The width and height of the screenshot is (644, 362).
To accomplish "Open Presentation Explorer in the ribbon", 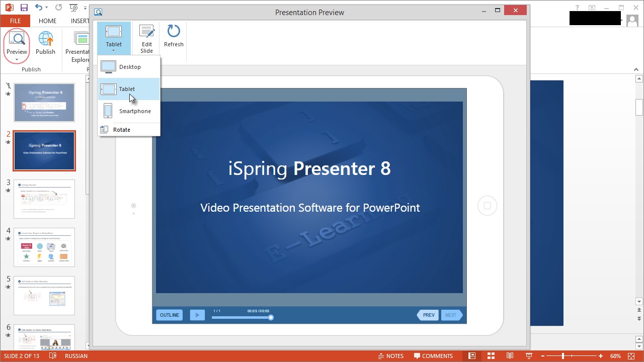I will pyautogui.click(x=77, y=46).
